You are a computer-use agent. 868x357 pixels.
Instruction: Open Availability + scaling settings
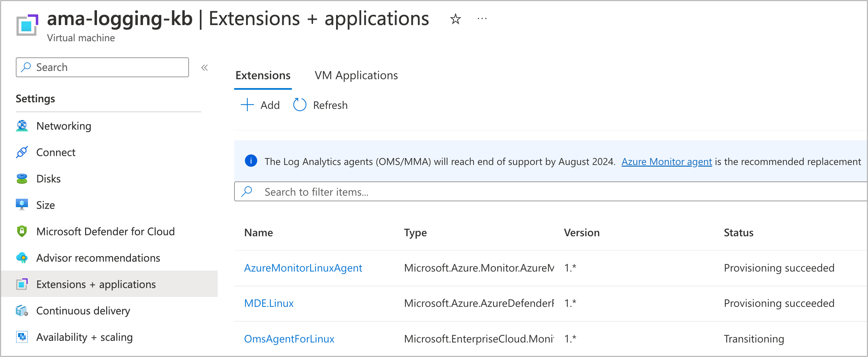tap(84, 337)
